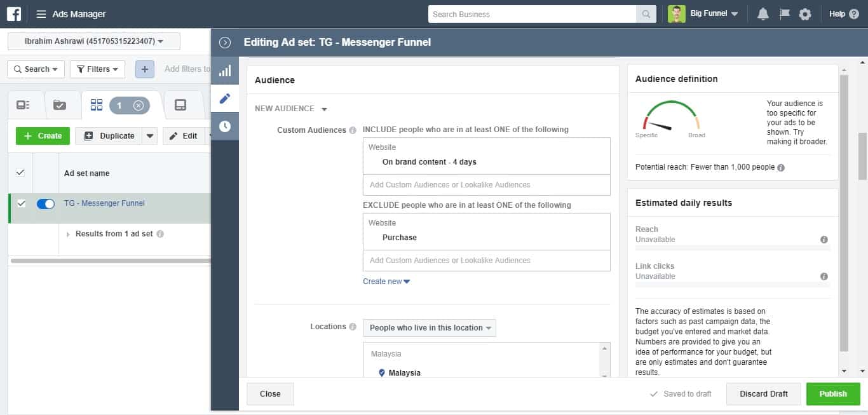Open the history clock icon
The width and height of the screenshot is (868, 415).
click(x=225, y=126)
